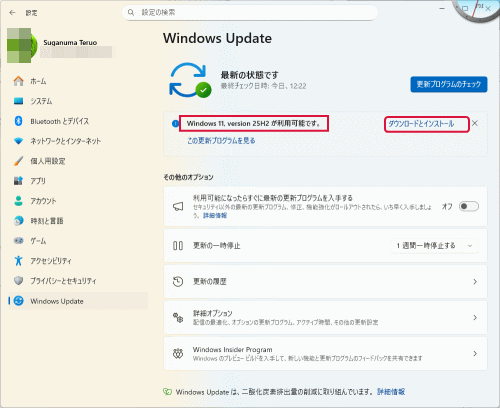Click 更新プログラムのチェック button
Viewport: 500px width, 408px height.
tap(449, 84)
